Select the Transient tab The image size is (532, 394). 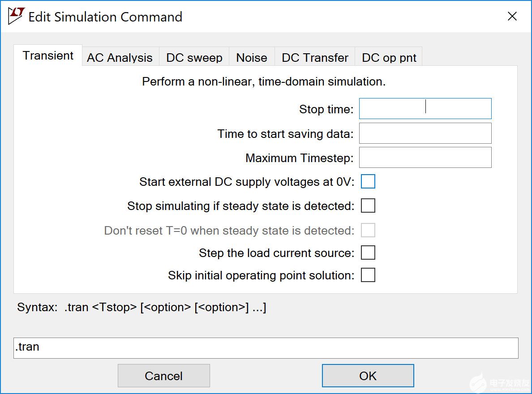pos(48,56)
